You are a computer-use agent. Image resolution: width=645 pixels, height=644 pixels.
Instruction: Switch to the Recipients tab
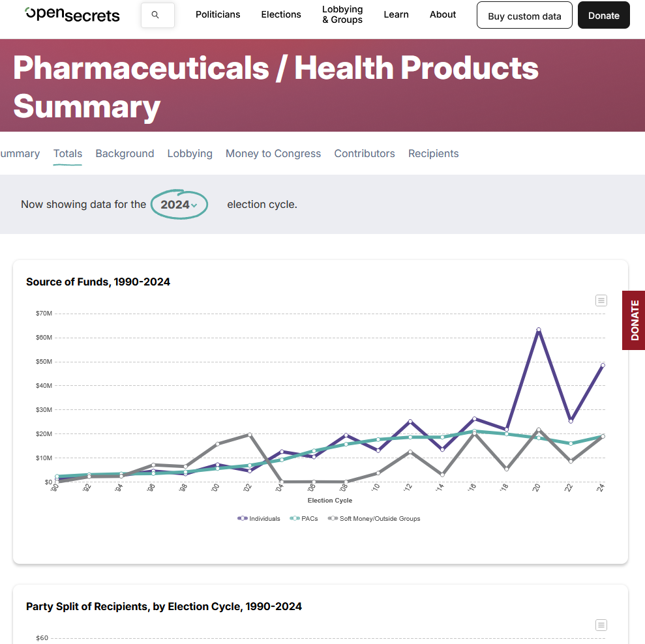click(433, 154)
